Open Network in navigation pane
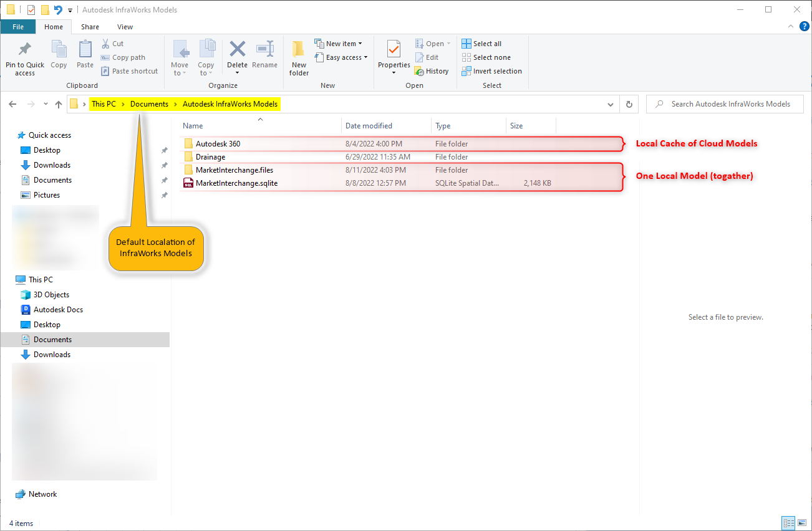The height and width of the screenshot is (531, 812). (x=42, y=494)
